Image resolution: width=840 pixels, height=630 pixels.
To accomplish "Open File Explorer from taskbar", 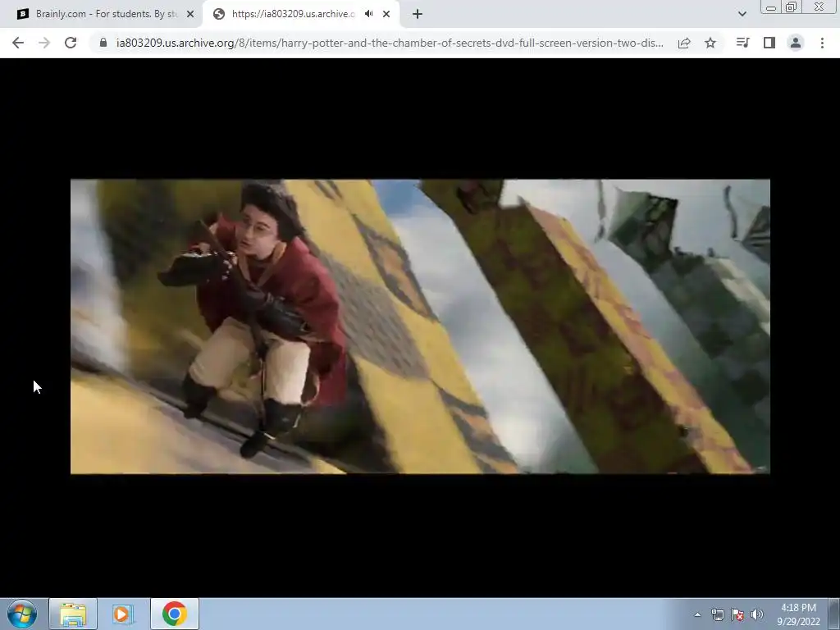I will coord(73,614).
